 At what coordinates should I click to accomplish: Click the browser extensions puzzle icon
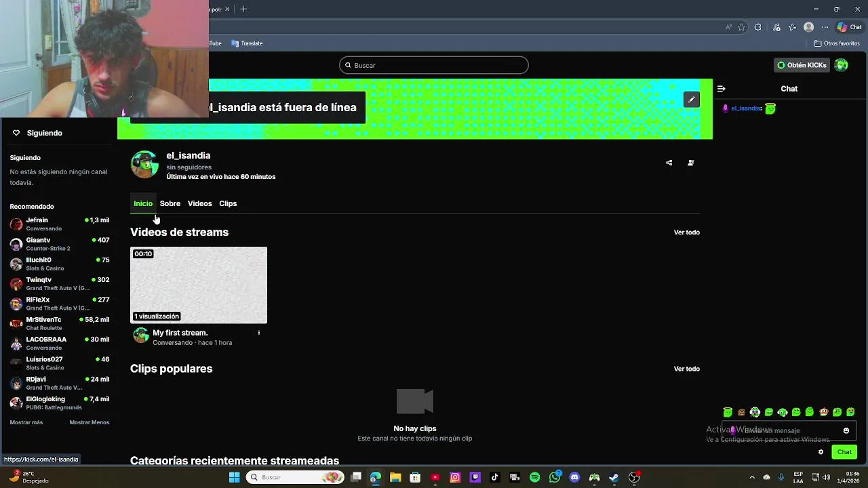758,27
